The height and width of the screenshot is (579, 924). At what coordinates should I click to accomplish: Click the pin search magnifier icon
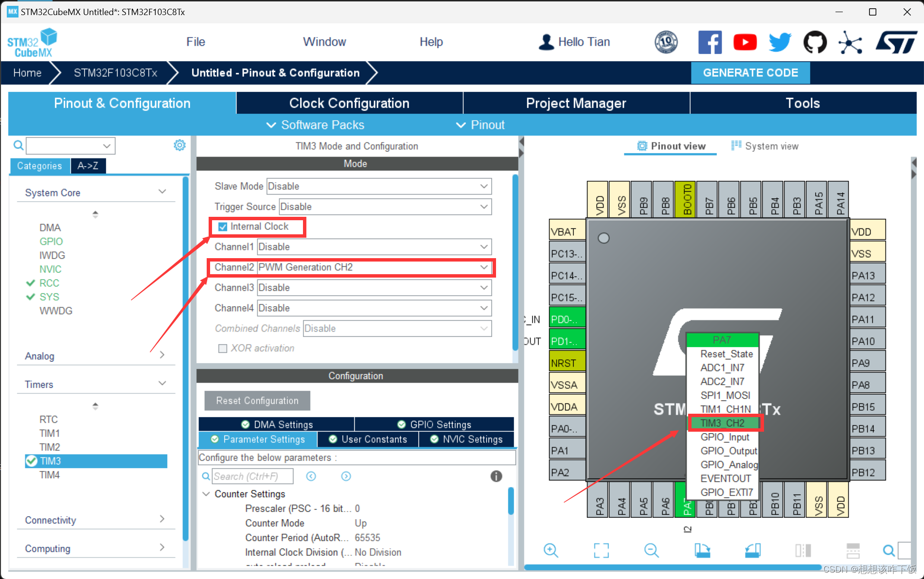click(x=888, y=550)
